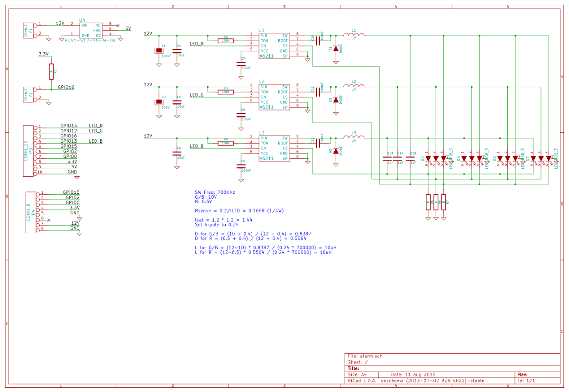Click the C1 100uF polarized capacitor

click(x=158, y=51)
